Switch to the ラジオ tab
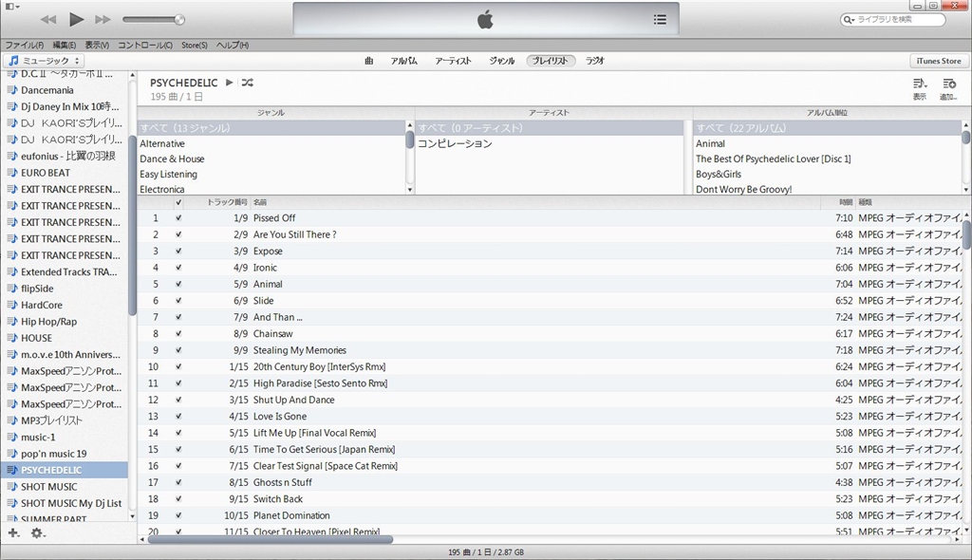The width and height of the screenshot is (972, 560). 594,61
